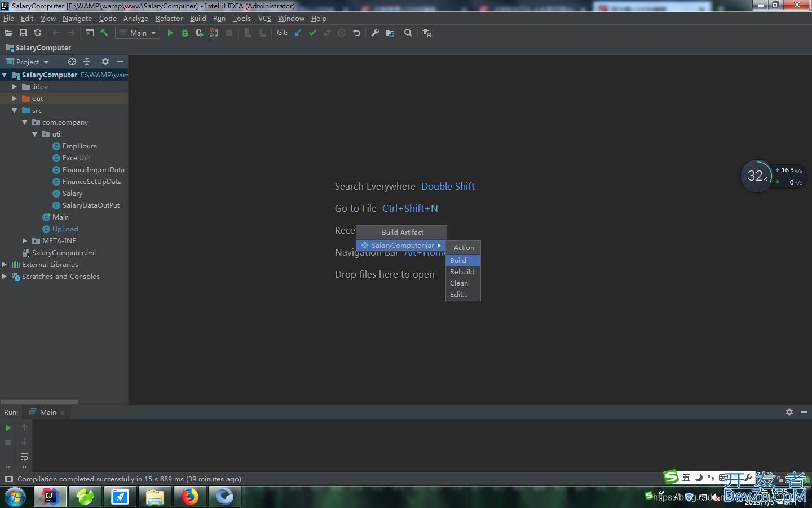Image resolution: width=812 pixels, height=508 pixels.
Task: Click SalaryComputer breadcrumb in navigation bar
Action: click(43, 47)
